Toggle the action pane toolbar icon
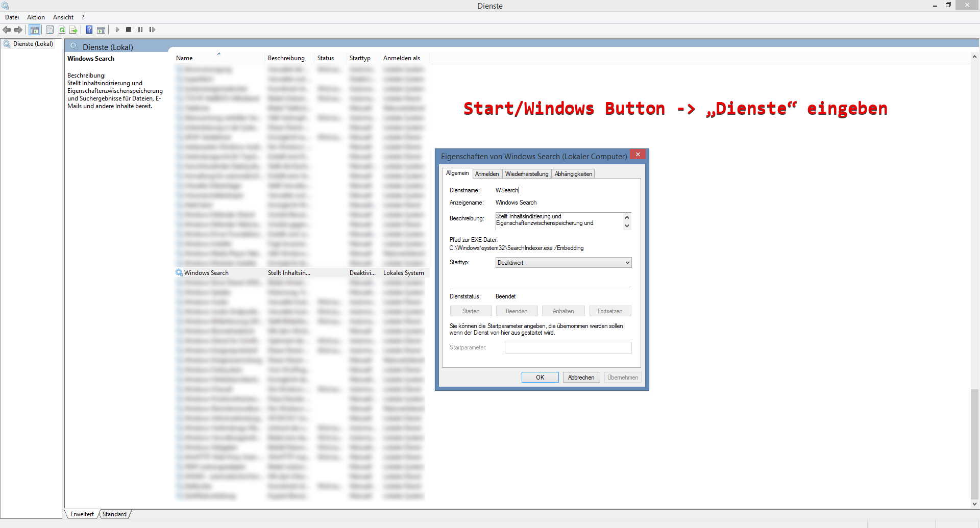980x528 pixels. click(x=101, y=30)
